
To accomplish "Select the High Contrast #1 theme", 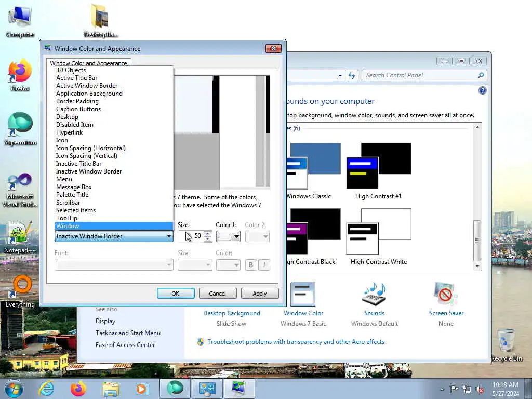I will click(x=379, y=171).
